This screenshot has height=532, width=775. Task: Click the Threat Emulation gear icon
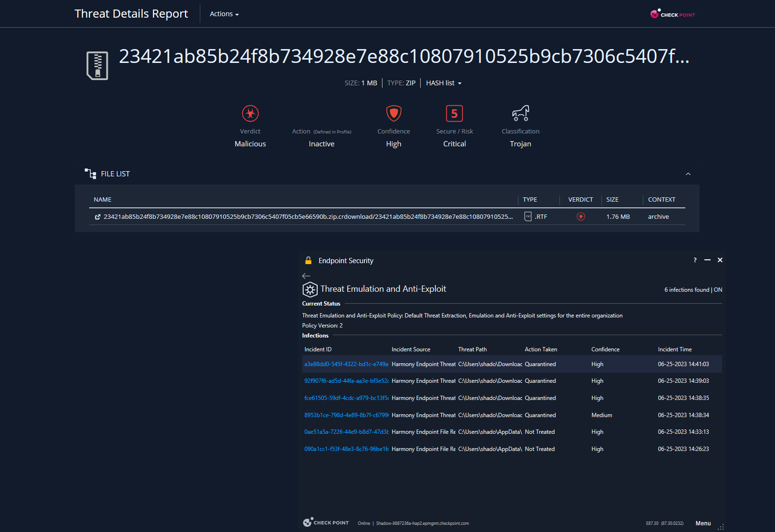click(310, 289)
